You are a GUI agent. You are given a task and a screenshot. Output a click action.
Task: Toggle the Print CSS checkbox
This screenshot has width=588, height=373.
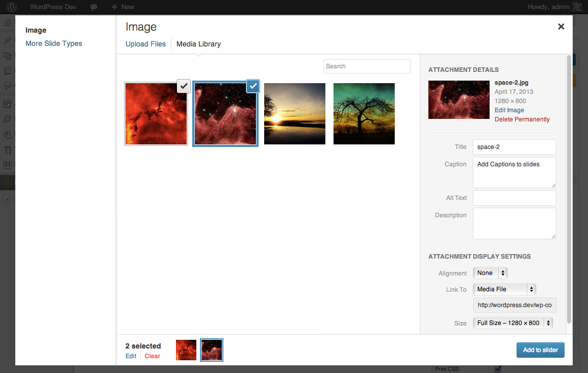(498, 369)
